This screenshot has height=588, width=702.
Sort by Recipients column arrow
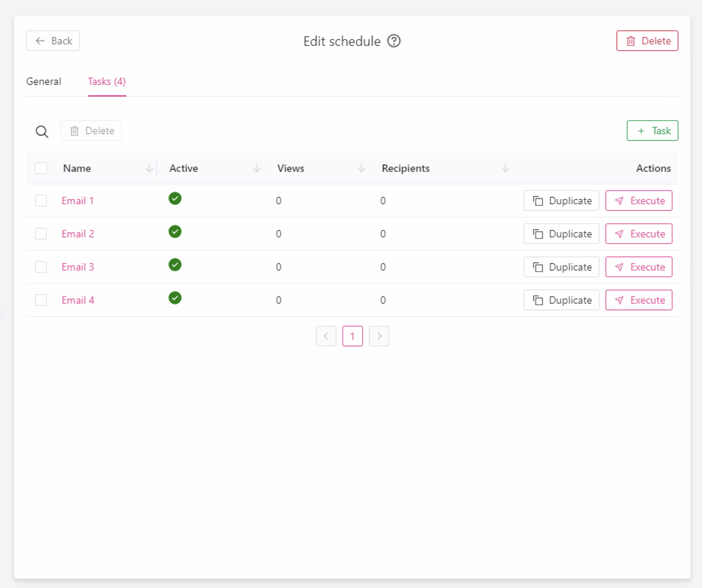click(505, 169)
